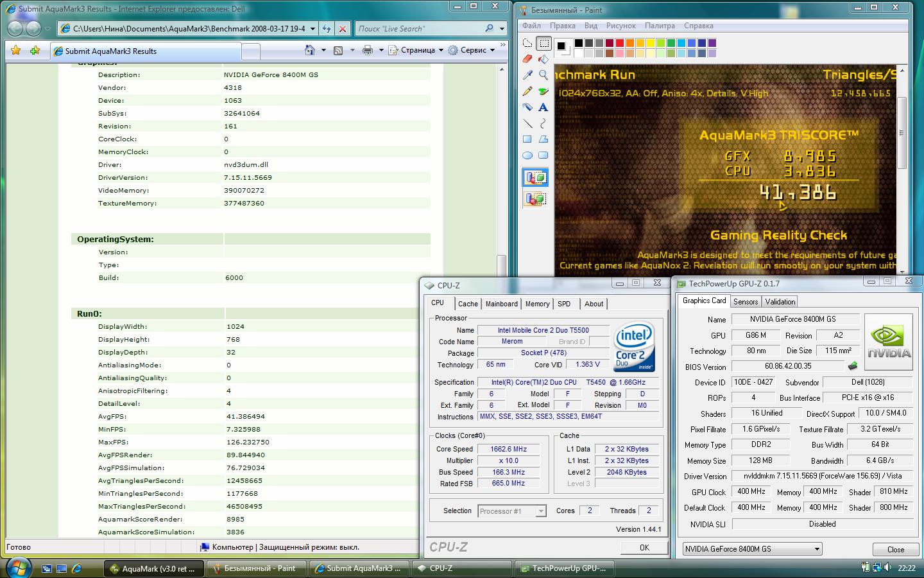Screen dimensions: 924x578
Task: Open the Validation tab in GPU-Z
Action: [x=780, y=302]
